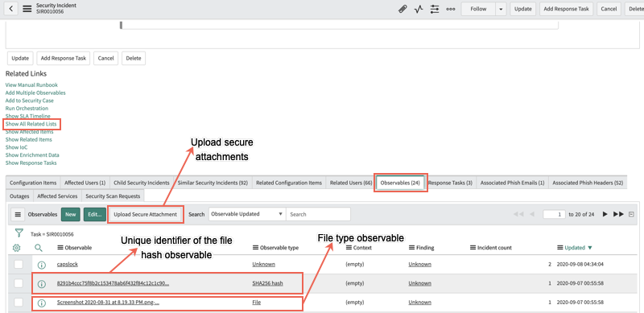Open the Updated column menu icon

pos(560,248)
